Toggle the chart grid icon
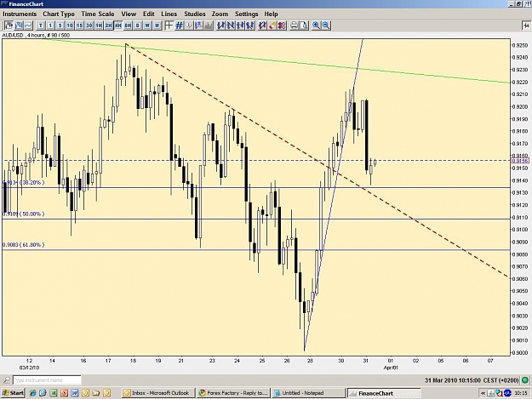 pyautogui.click(x=179, y=26)
